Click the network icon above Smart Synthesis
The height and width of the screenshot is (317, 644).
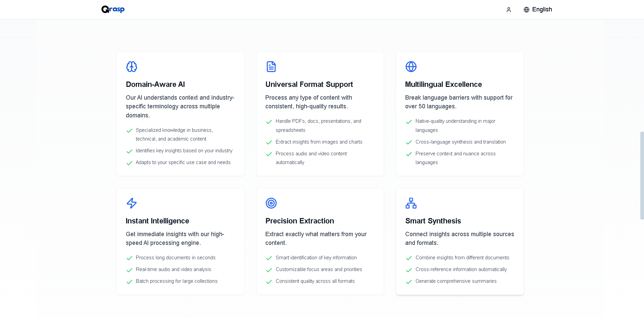tap(411, 203)
